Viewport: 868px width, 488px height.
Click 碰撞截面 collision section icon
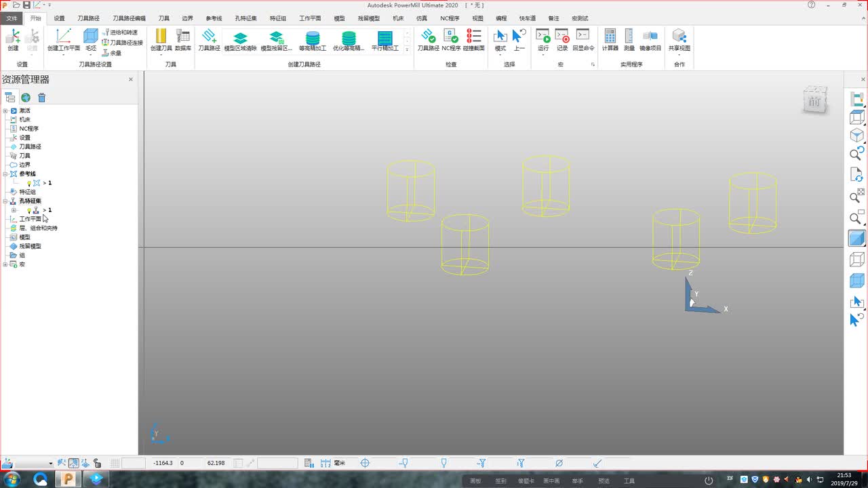(474, 40)
